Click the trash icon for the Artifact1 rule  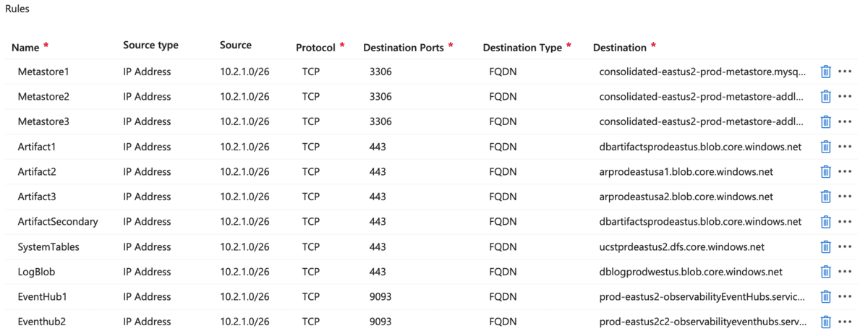[x=825, y=147]
